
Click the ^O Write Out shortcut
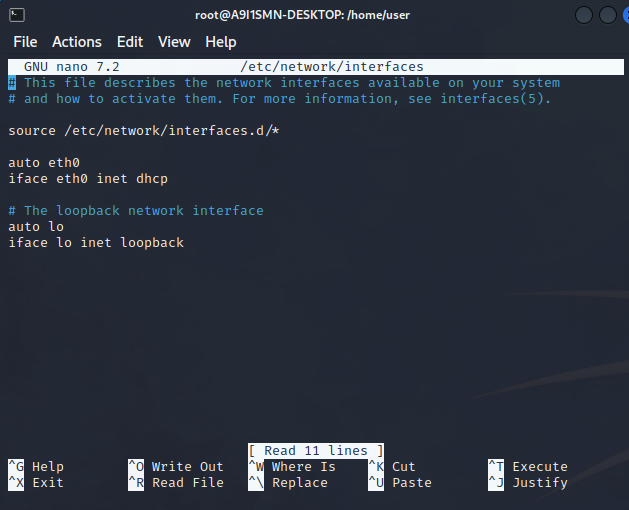point(176,467)
